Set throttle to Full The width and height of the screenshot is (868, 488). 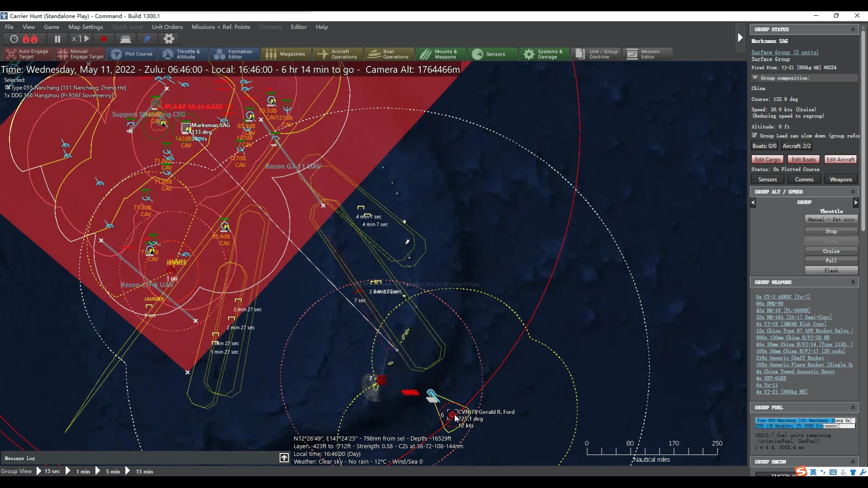click(x=831, y=261)
